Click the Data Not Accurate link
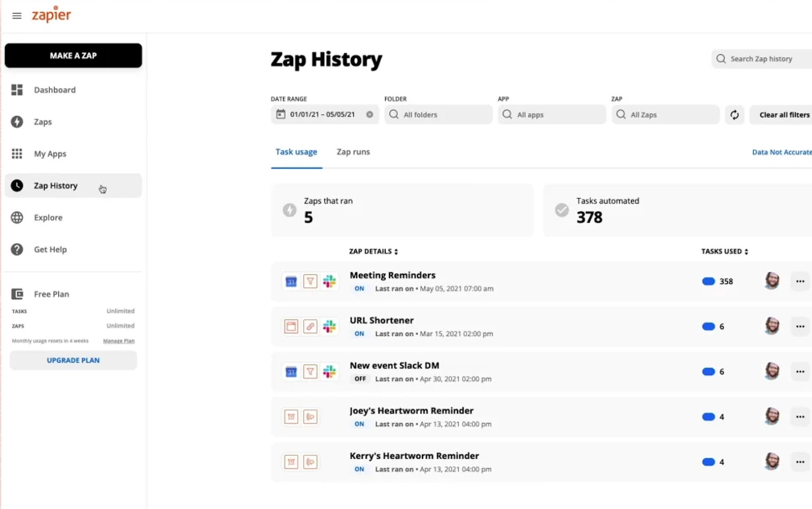The width and height of the screenshot is (812, 509). coord(782,152)
